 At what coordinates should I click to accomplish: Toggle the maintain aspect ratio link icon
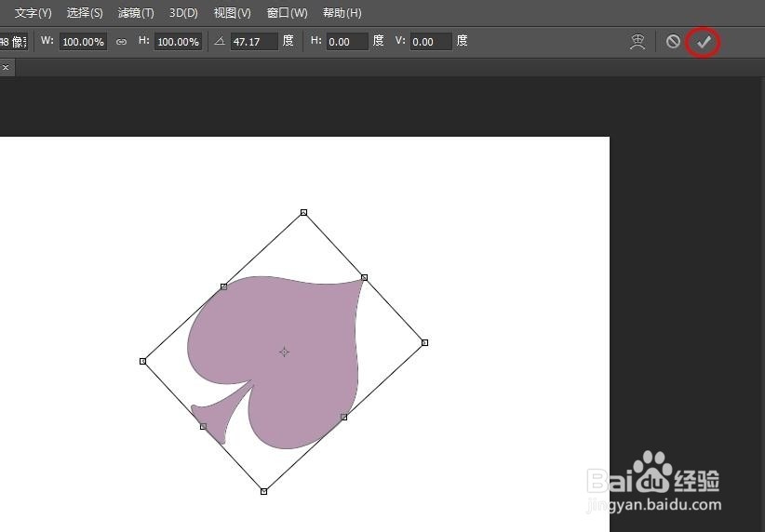[121, 42]
